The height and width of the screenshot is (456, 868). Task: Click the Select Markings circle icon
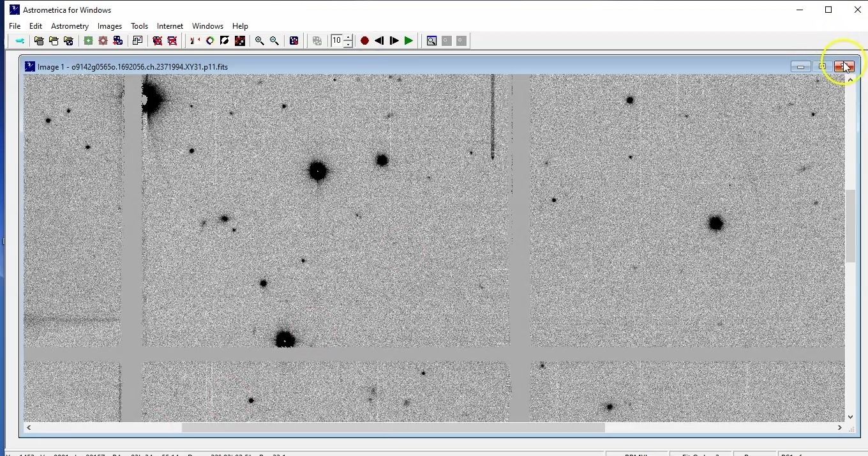tap(209, 41)
